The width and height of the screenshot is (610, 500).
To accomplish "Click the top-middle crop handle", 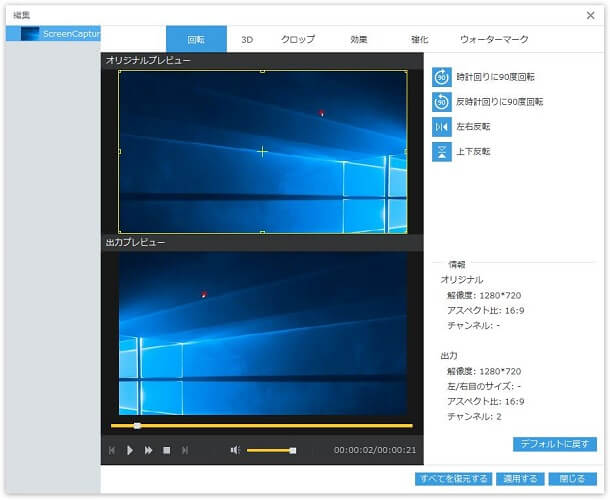I will point(263,71).
